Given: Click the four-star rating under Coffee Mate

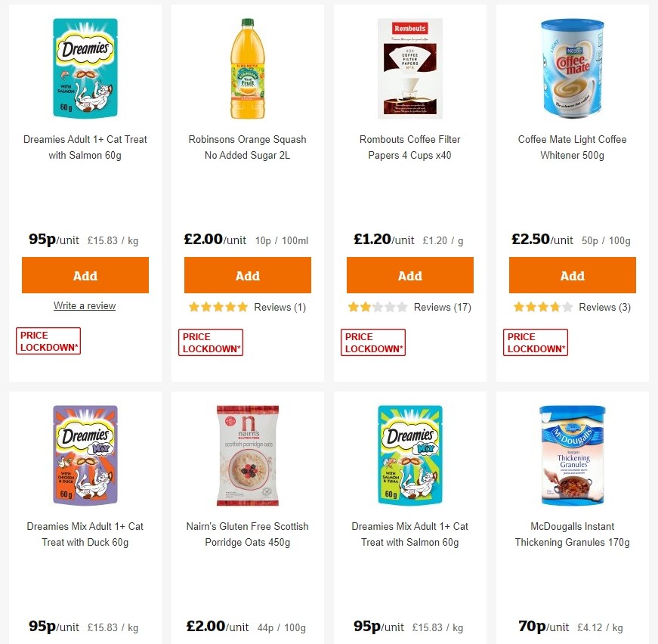Looking at the screenshot, I should 543,307.
